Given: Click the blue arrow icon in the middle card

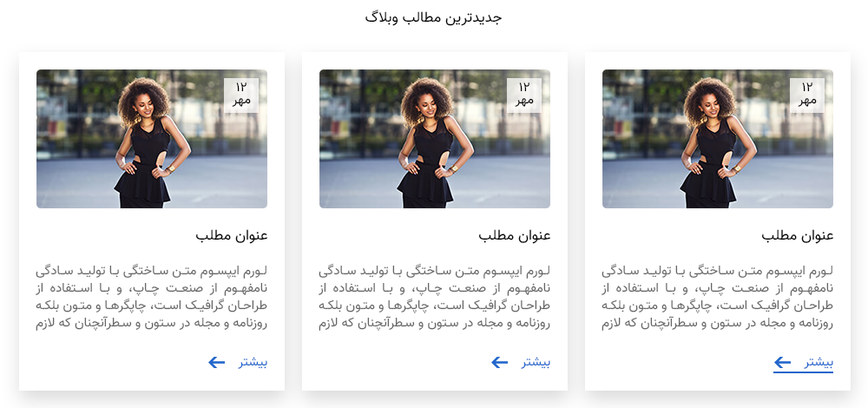Looking at the screenshot, I should pyautogui.click(x=499, y=363).
